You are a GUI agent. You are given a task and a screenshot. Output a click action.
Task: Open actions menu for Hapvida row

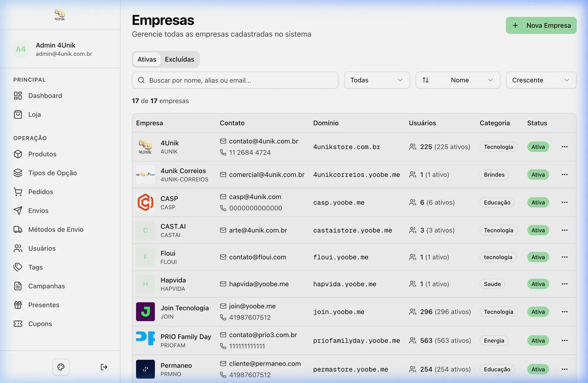pyautogui.click(x=565, y=284)
